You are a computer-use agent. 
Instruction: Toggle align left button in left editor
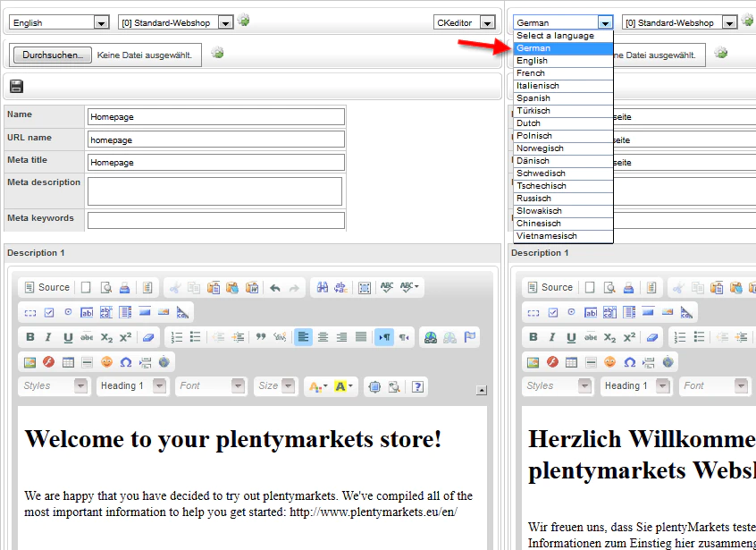point(303,337)
